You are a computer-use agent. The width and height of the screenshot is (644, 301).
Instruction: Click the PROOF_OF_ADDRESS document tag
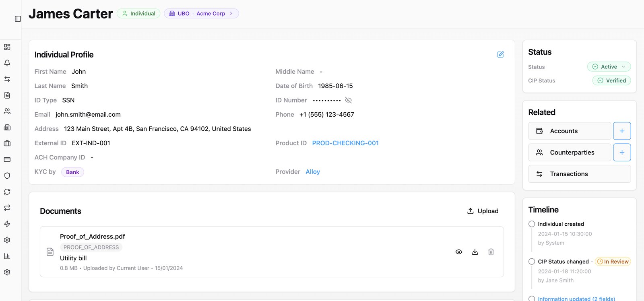91,247
